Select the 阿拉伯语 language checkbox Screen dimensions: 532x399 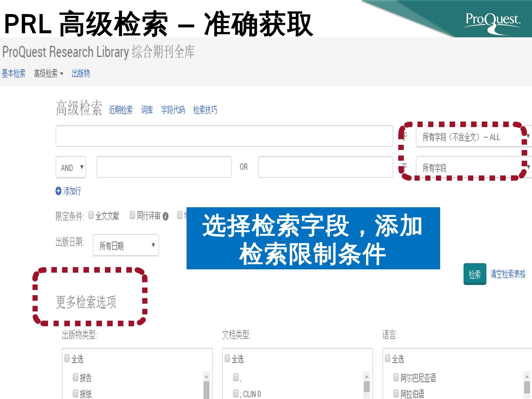[396, 393]
